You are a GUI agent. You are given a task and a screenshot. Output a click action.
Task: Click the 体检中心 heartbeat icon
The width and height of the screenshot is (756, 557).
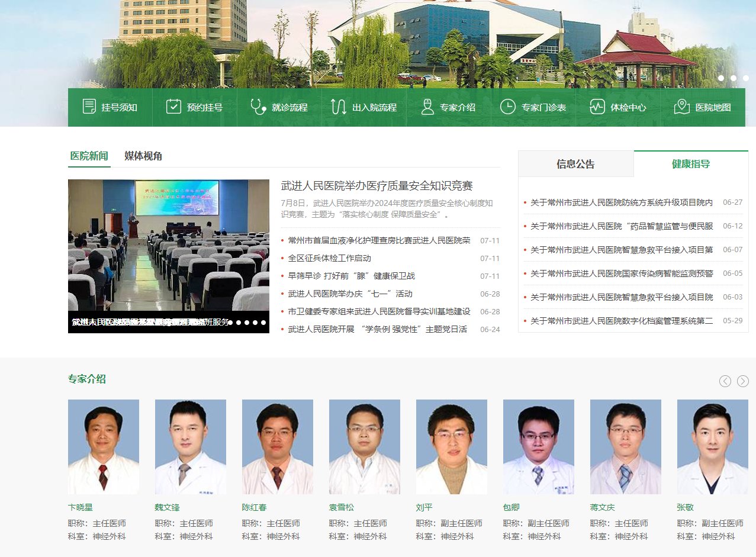click(597, 107)
